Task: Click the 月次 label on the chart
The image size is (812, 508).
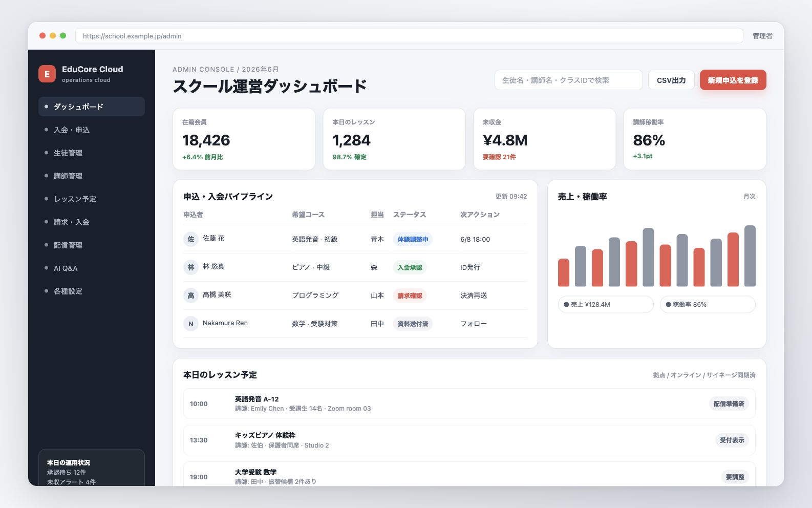Action: tap(750, 197)
